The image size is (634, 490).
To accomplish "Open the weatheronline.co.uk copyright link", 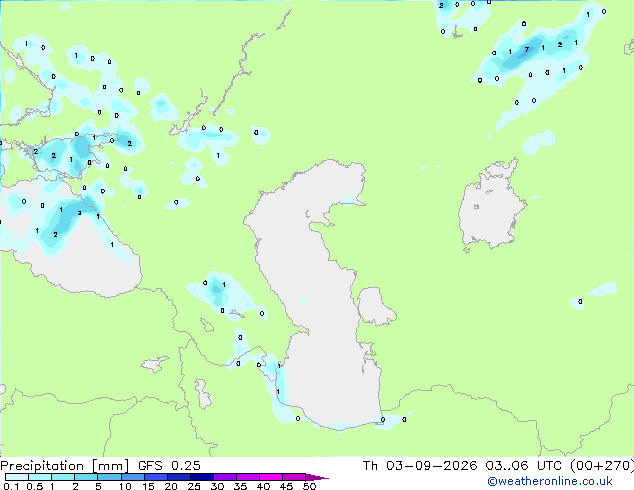I will click(550, 481).
